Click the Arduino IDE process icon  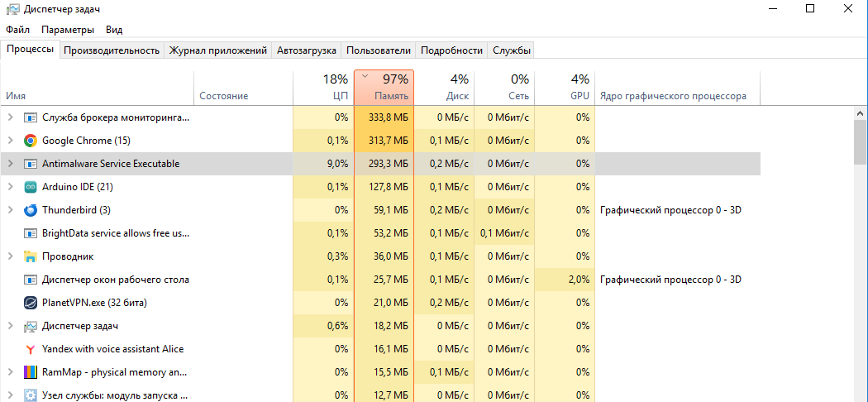tap(31, 187)
